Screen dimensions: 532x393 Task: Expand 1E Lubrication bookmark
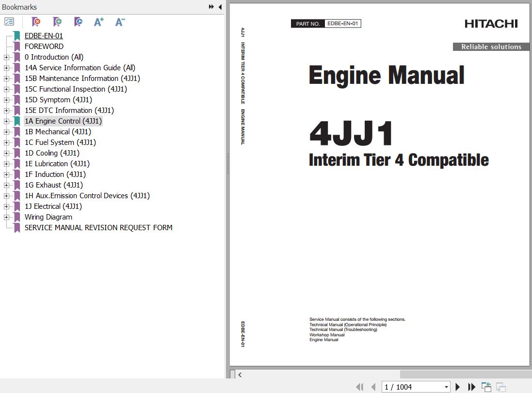tap(6, 164)
